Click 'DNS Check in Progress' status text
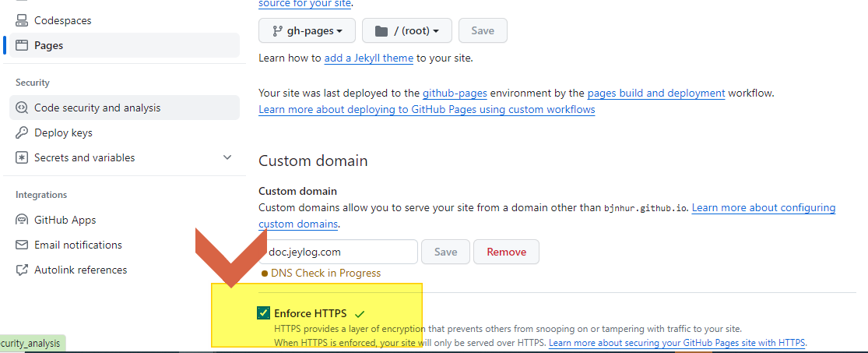 coord(325,274)
